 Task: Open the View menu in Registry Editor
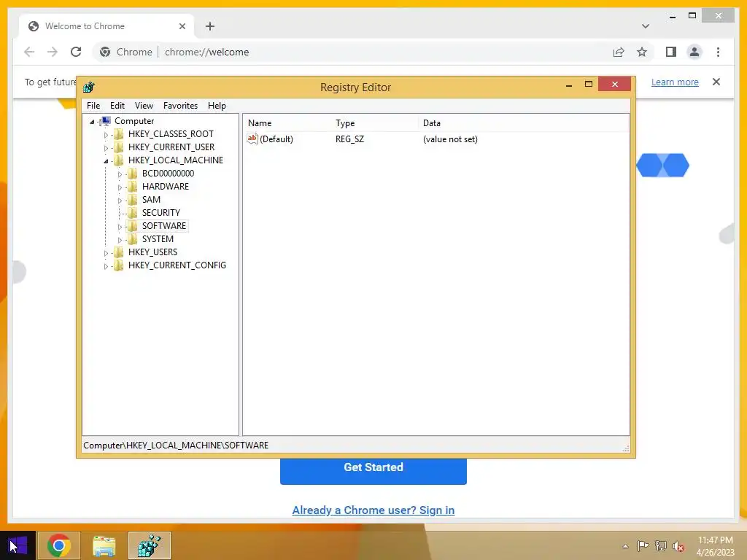[144, 106]
